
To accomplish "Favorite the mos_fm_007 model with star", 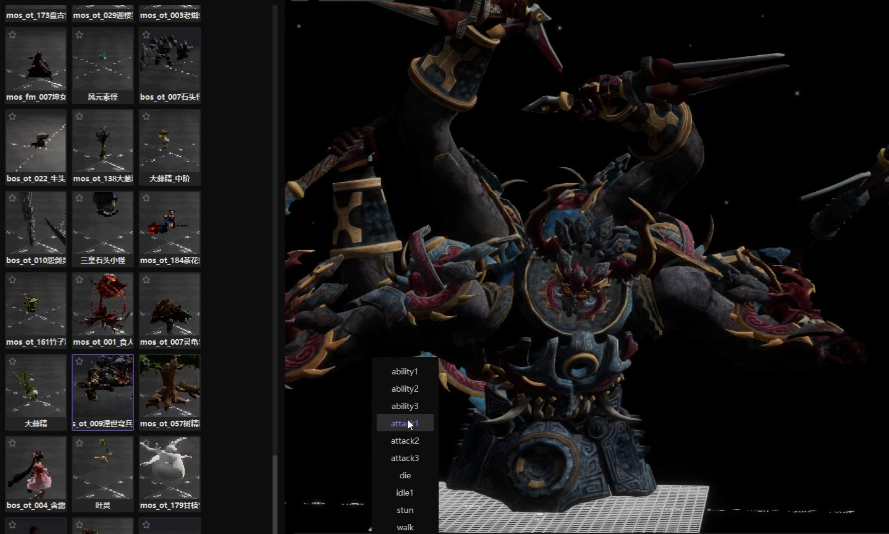I will point(12,35).
